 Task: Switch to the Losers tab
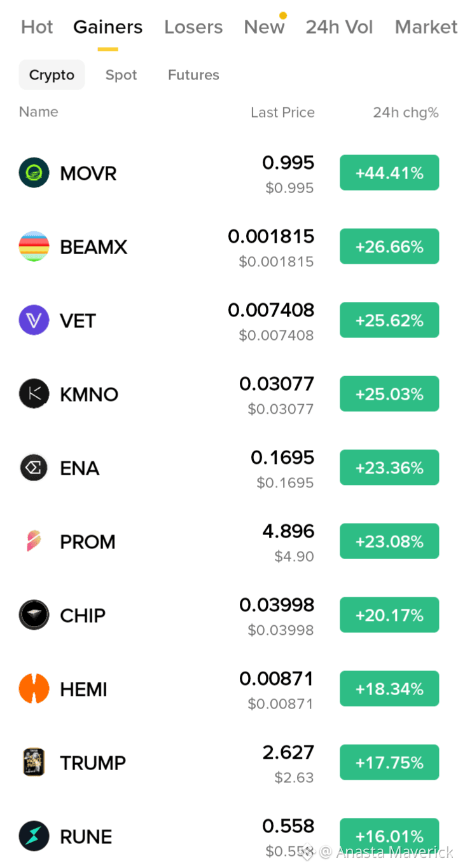pos(193,27)
